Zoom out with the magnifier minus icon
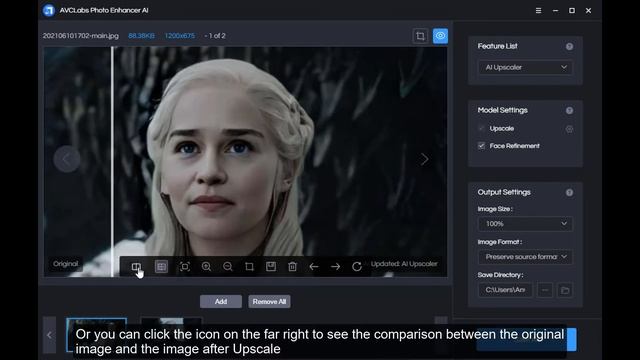Viewport: 640px width, 360px height. (x=228, y=267)
